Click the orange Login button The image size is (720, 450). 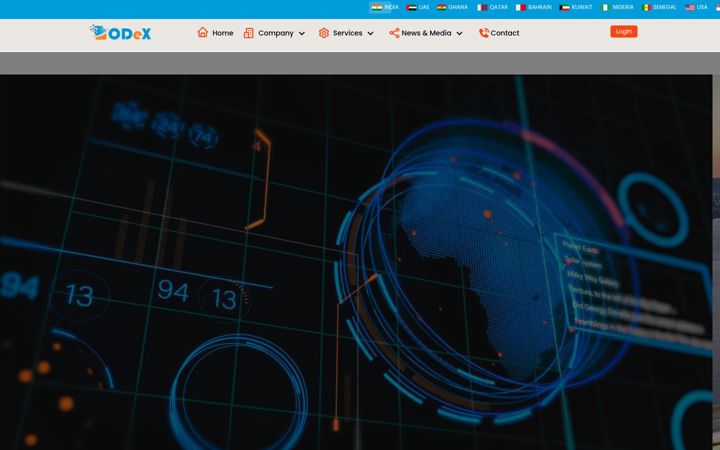624,31
